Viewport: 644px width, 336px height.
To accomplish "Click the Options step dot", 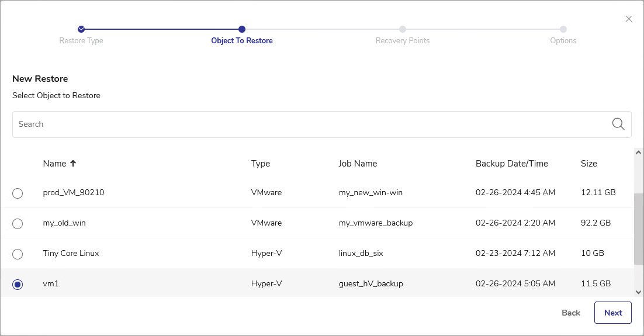I will (x=563, y=29).
